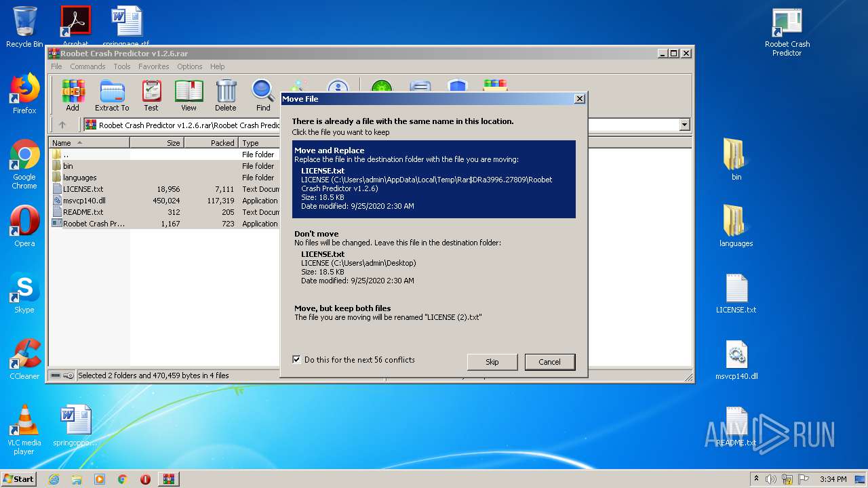Select the '..' parent folder row

click(x=165, y=155)
